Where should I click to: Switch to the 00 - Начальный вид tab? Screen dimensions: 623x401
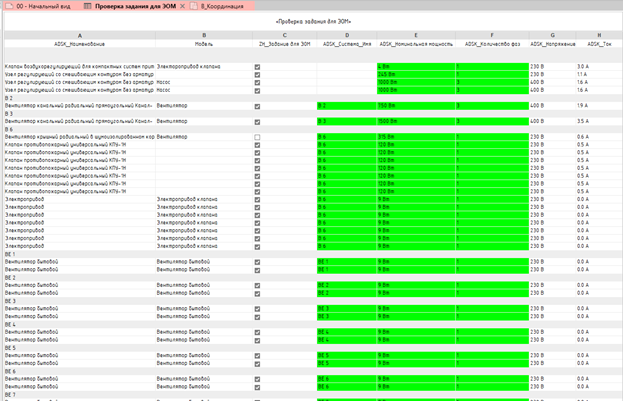(39, 6)
